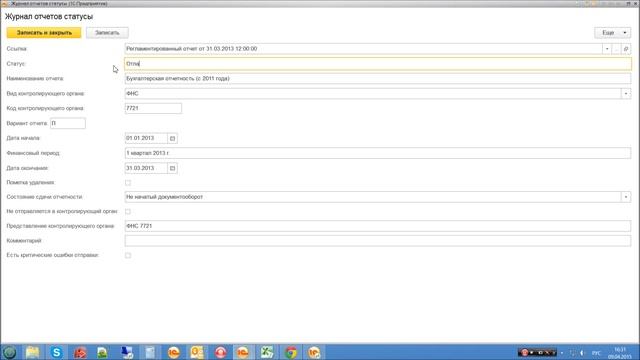Expand the Состояние сдачи отчетности dropdown
This screenshot has width=640, height=360.
[x=626, y=197]
